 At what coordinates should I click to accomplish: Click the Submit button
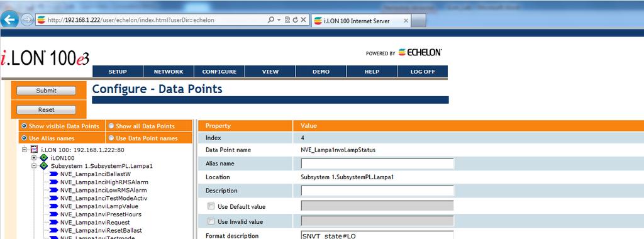coord(47,91)
